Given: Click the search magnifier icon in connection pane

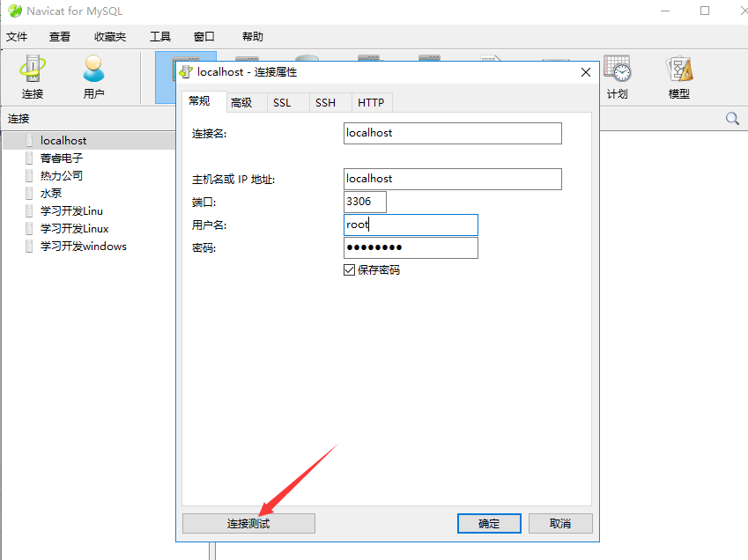Looking at the screenshot, I should pyautogui.click(x=732, y=119).
